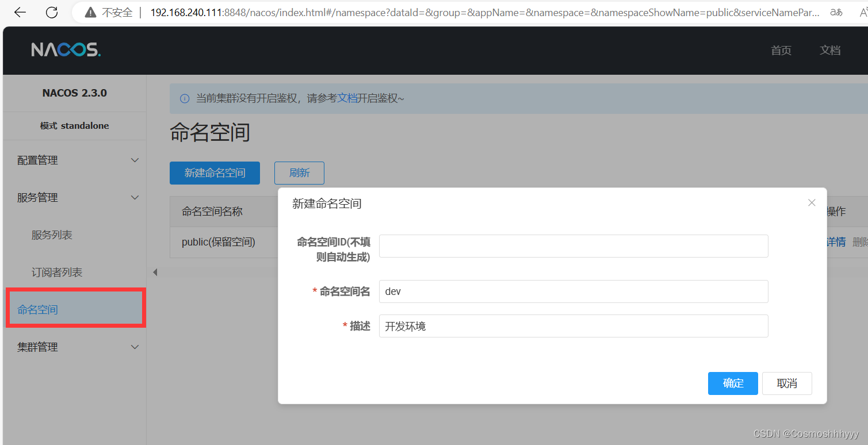Focus the 命名空间名 field containing dev
The width and height of the screenshot is (868, 445).
[573, 291]
